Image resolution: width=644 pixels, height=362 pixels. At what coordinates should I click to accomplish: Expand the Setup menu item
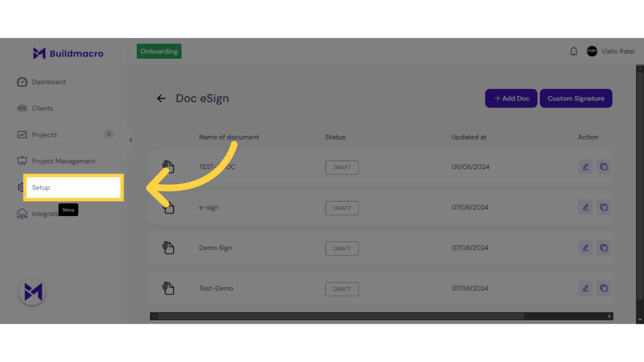coord(73,187)
